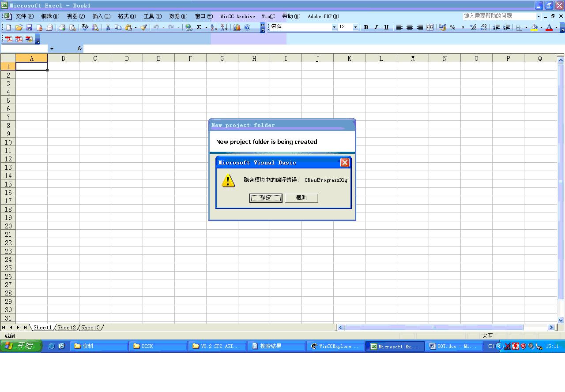Image resolution: width=565 pixels, height=392 pixels.
Task: Open the font size dropdown showing 12
Action: pyautogui.click(x=355, y=27)
